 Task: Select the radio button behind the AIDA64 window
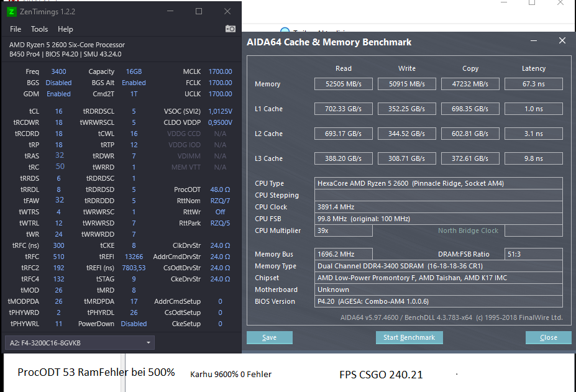click(285, 30)
